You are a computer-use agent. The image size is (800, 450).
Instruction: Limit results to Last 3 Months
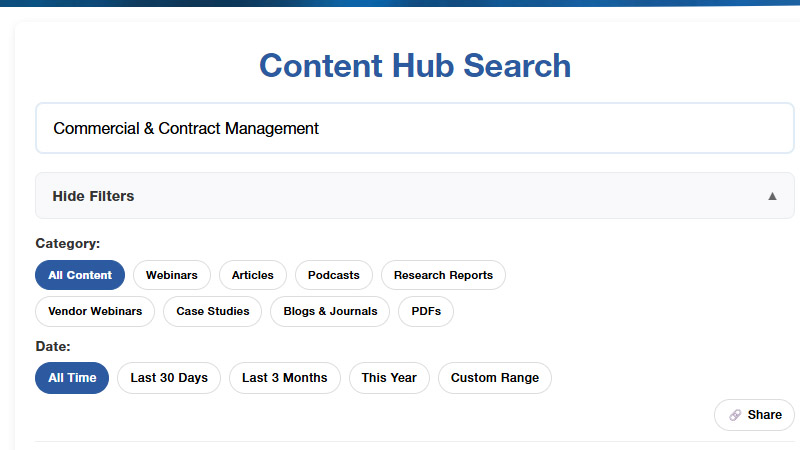pos(285,378)
